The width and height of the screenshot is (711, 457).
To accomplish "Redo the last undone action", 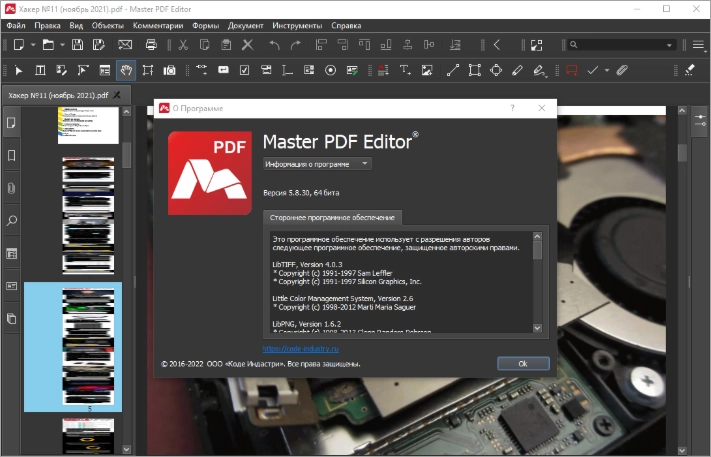I will 296,45.
